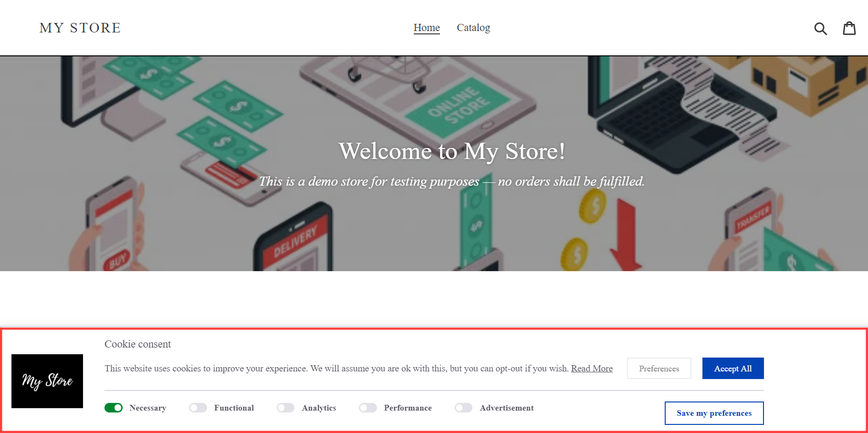Click the MY STORE header title
Image resolution: width=868 pixels, height=433 pixels.
coord(80,28)
